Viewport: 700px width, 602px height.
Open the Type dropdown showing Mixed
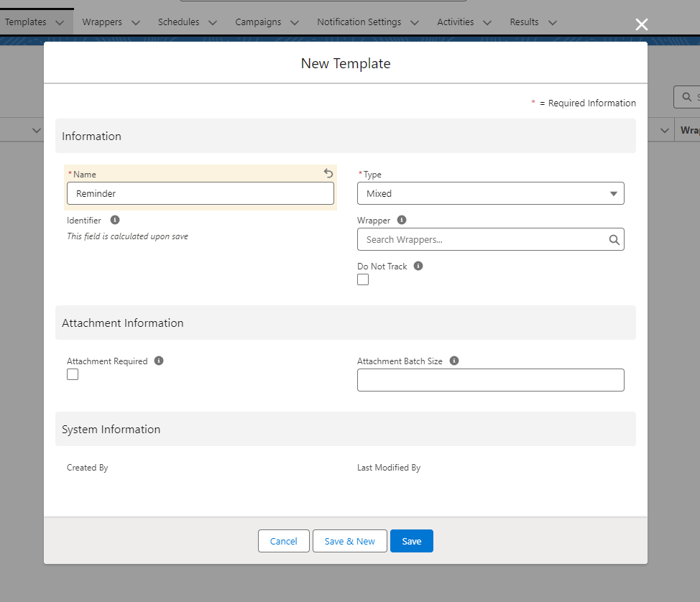(x=490, y=193)
